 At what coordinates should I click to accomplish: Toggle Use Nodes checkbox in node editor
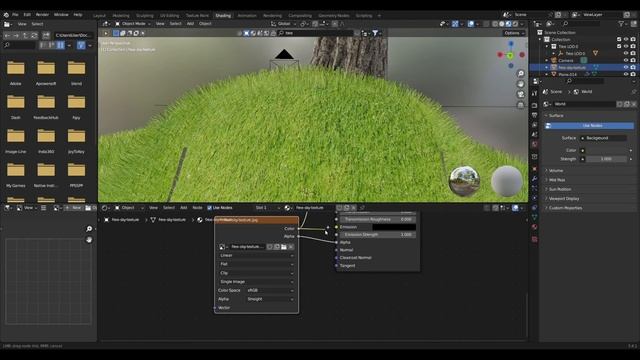click(x=209, y=208)
